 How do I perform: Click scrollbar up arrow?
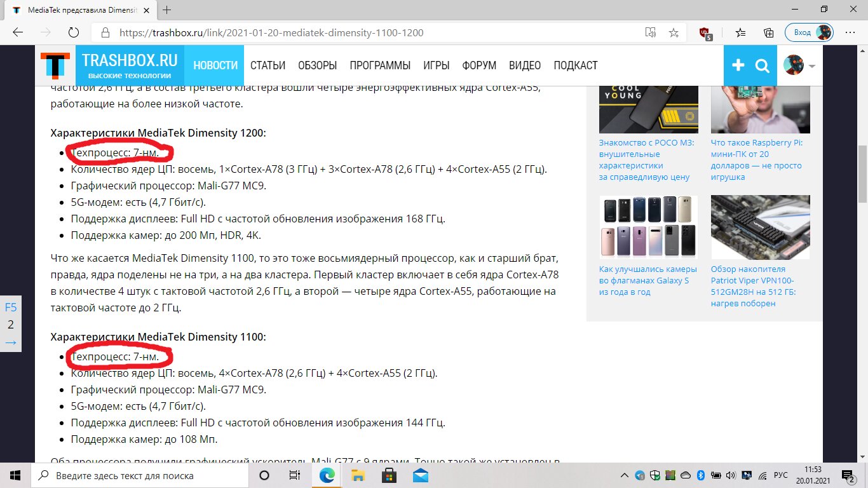click(862, 50)
